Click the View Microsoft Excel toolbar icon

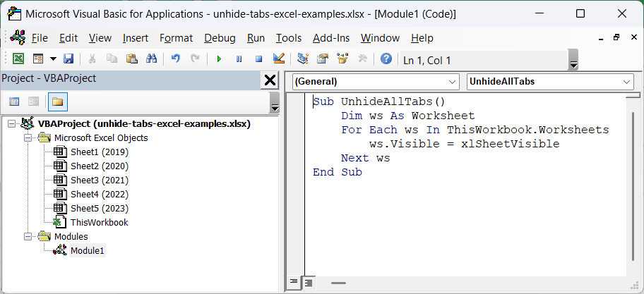tap(18, 59)
